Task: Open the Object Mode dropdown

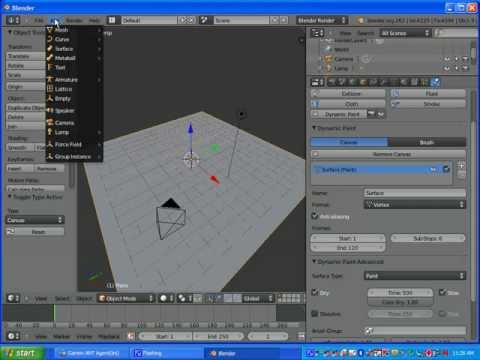Action: click(x=126, y=298)
